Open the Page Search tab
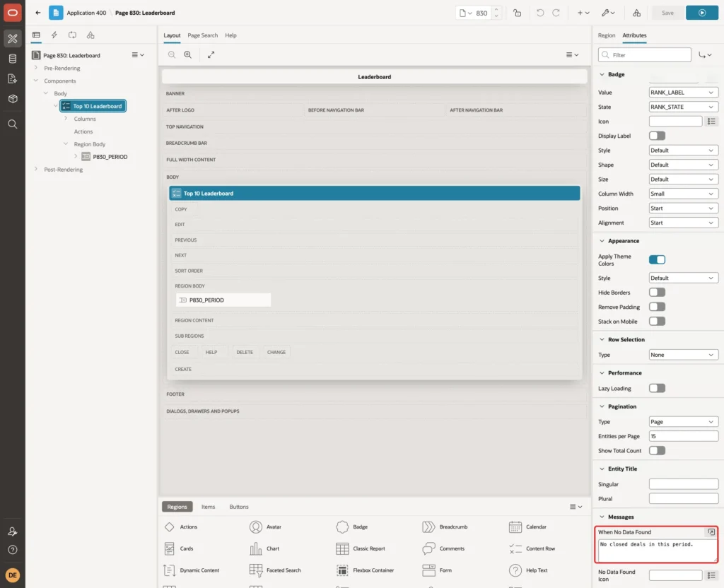This screenshot has height=588, width=724. tap(202, 35)
